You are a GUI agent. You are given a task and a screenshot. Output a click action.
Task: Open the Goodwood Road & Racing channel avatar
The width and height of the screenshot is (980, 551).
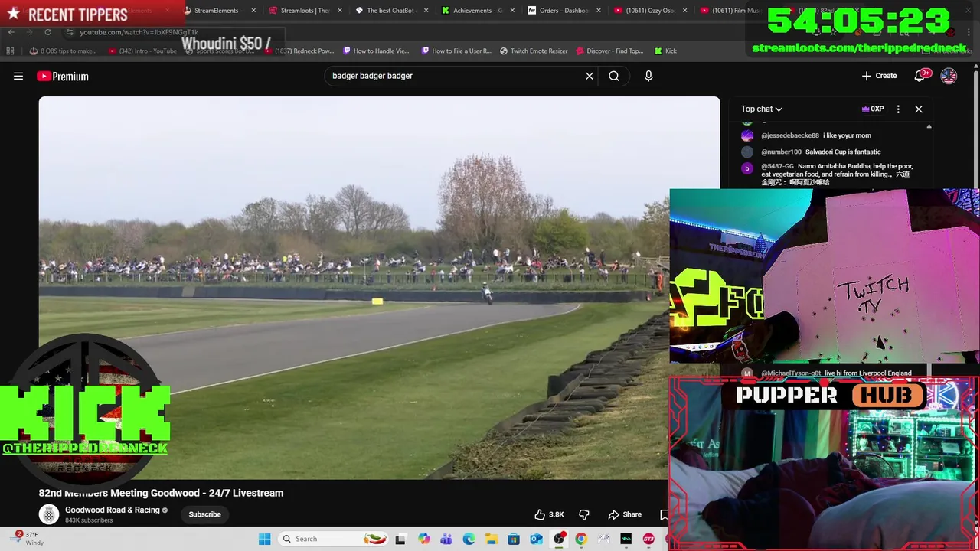click(49, 514)
